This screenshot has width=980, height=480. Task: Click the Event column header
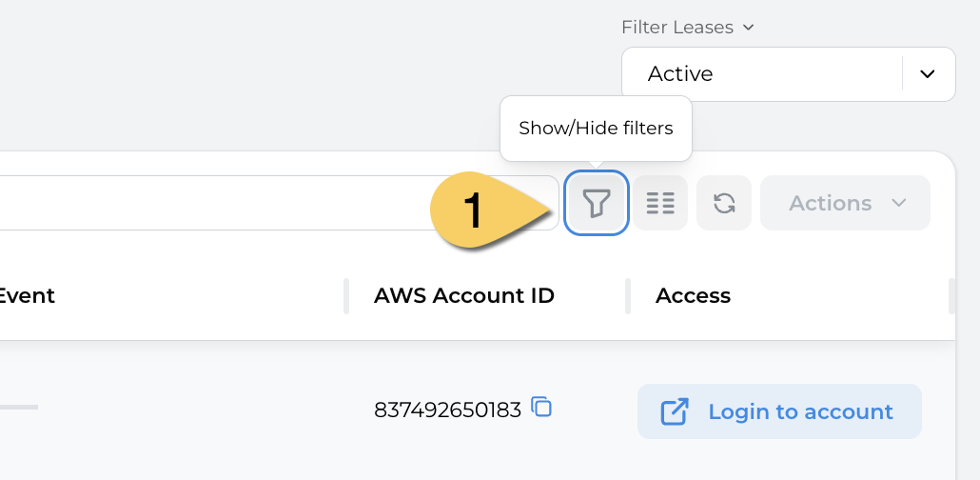click(27, 295)
